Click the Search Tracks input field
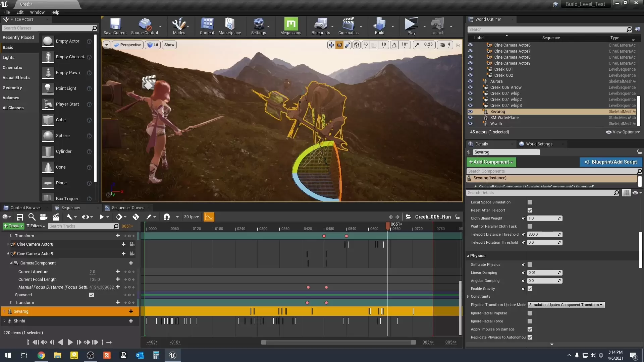This screenshot has height=362, width=644. point(80,226)
